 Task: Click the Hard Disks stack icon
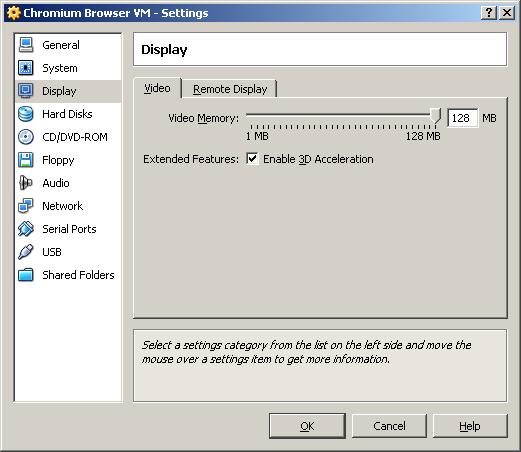(26, 114)
